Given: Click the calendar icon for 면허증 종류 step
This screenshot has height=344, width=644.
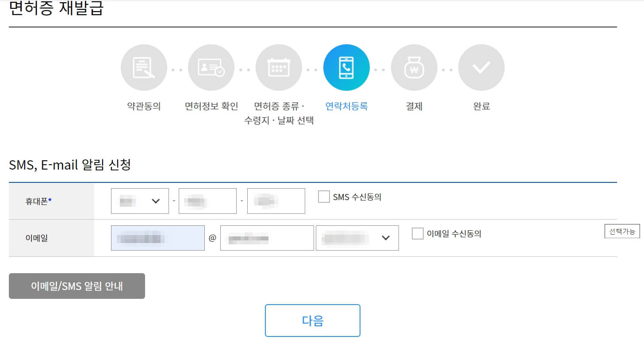Looking at the screenshot, I should point(279,68).
